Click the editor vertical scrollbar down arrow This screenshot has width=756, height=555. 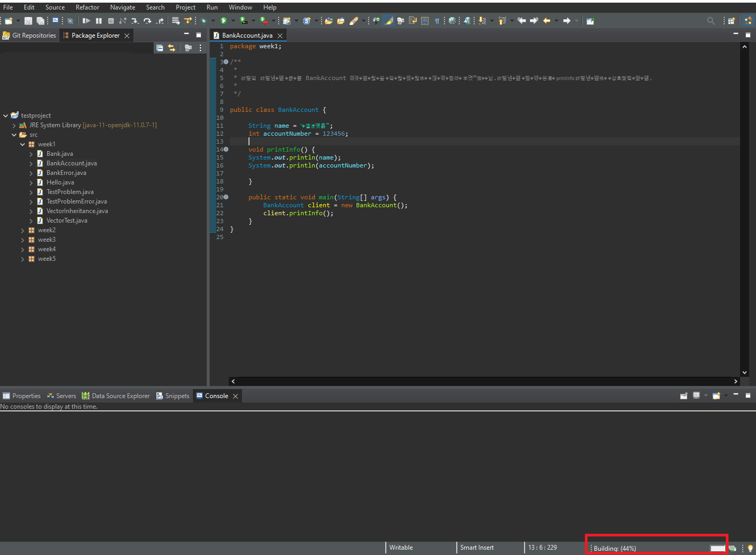point(744,373)
